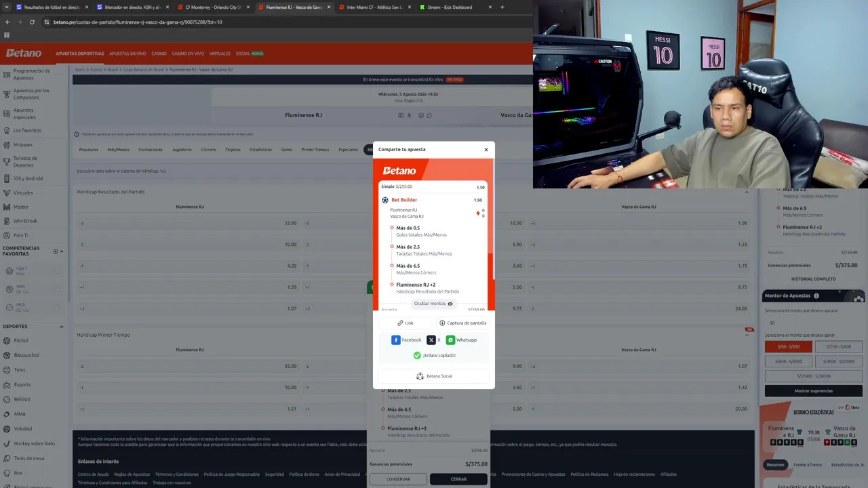Viewport: 868px width, 488px height.
Task: Go to Casino en Vivo section
Action: 188,54
